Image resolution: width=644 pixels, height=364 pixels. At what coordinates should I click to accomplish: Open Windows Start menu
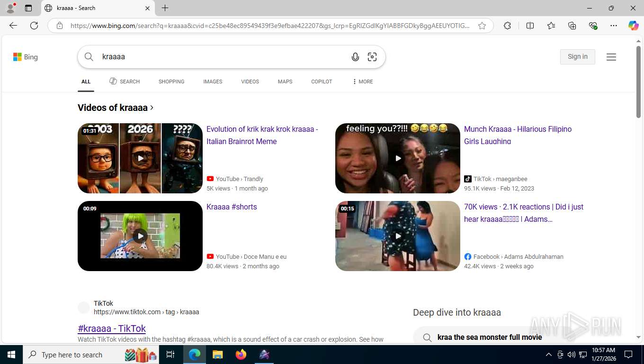coord(11,355)
